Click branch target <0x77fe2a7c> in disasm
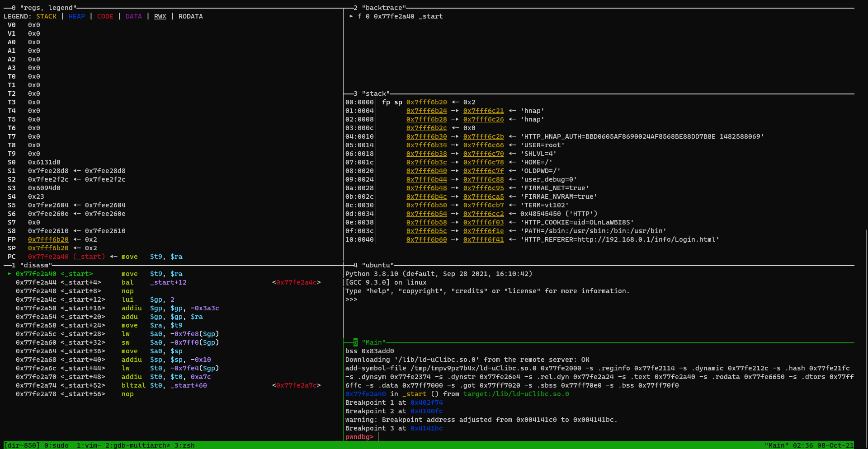This screenshot has width=868, height=449. coord(297,385)
